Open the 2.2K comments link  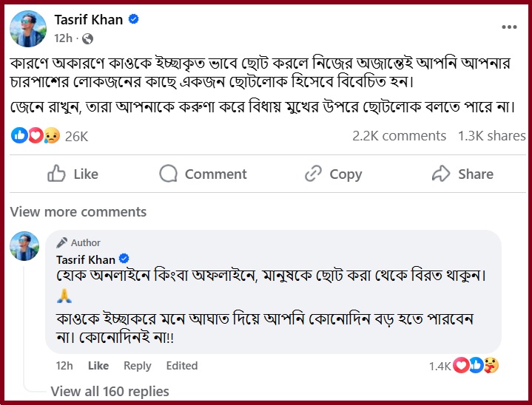tap(399, 136)
